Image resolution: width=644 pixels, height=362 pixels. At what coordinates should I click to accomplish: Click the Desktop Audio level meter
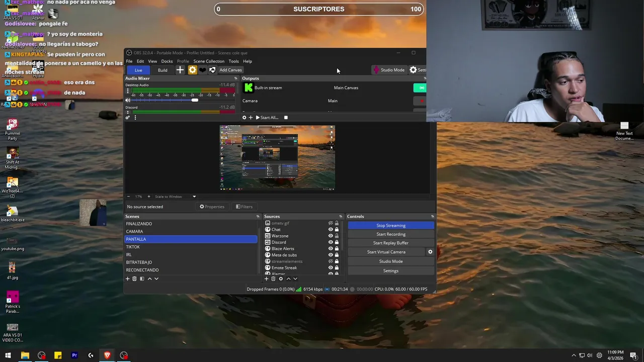(184, 91)
